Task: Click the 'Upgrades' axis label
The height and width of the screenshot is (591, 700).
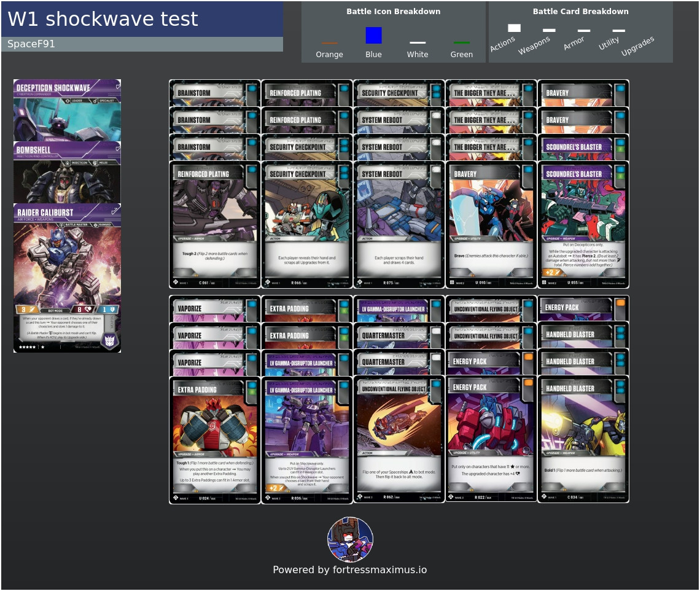Action: 637,45
